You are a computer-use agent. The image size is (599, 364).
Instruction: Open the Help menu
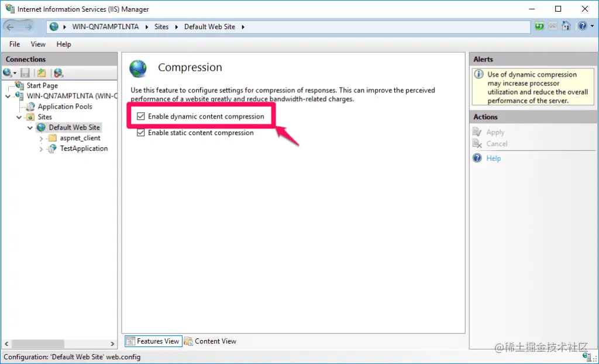click(x=64, y=44)
